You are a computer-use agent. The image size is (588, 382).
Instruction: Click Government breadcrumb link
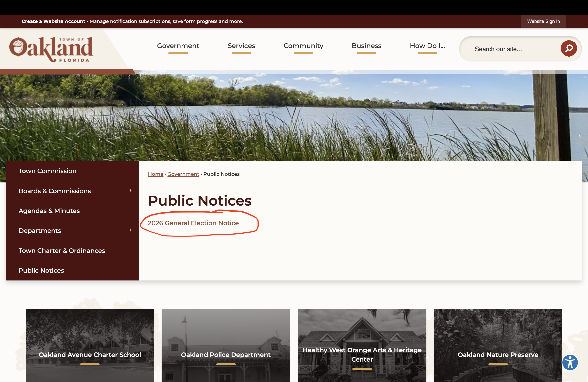[183, 174]
